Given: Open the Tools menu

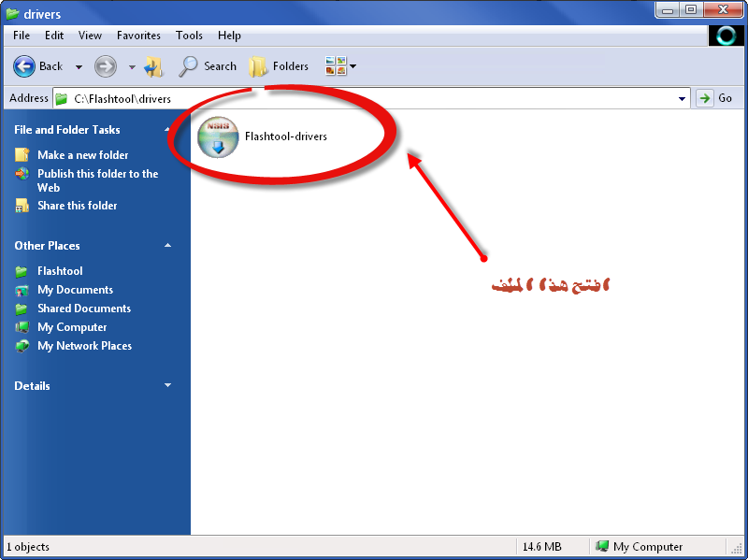Looking at the screenshot, I should (189, 36).
